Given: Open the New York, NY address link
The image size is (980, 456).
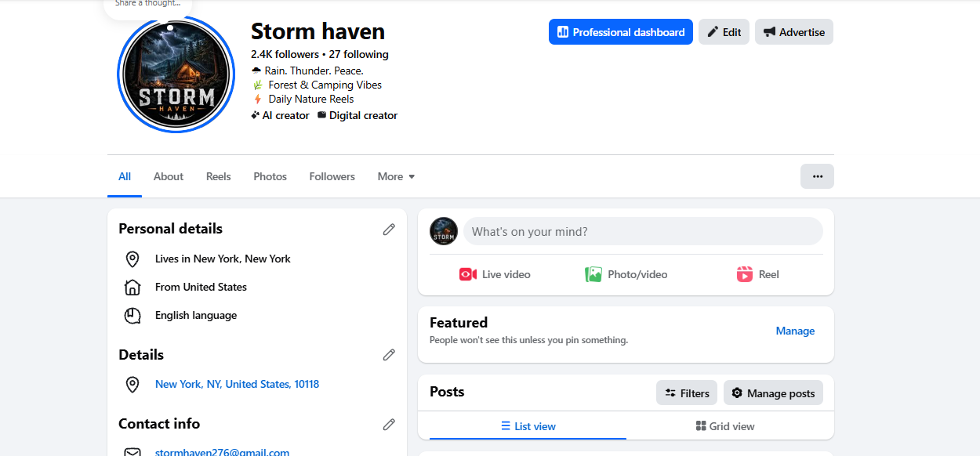Looking at the screenshot, I should pos(237,384).
